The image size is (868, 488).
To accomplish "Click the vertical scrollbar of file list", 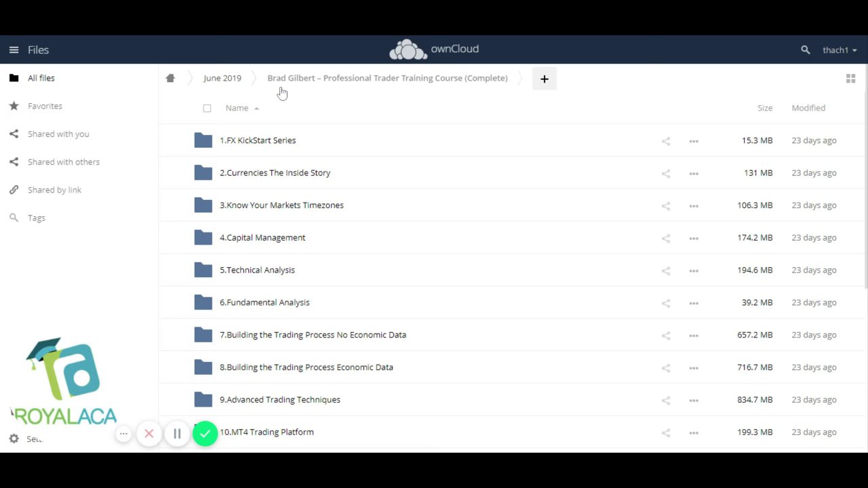I will 865,176.
